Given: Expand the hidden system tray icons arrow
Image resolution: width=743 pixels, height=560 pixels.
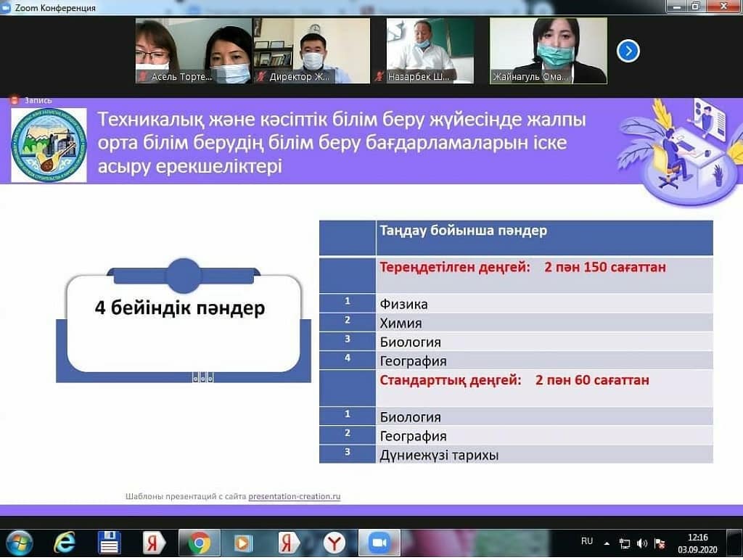Looking at the screenshot, I should [607, 543].
